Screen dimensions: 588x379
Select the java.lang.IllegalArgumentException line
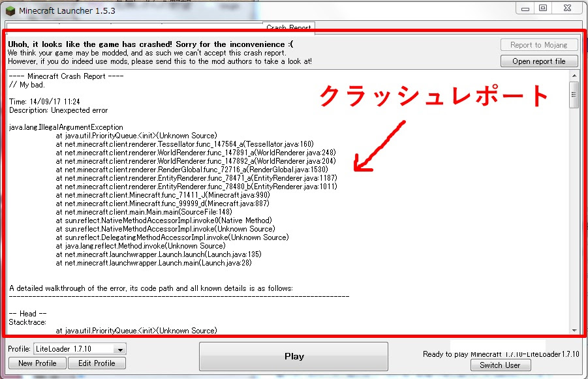tap(66, 127)
